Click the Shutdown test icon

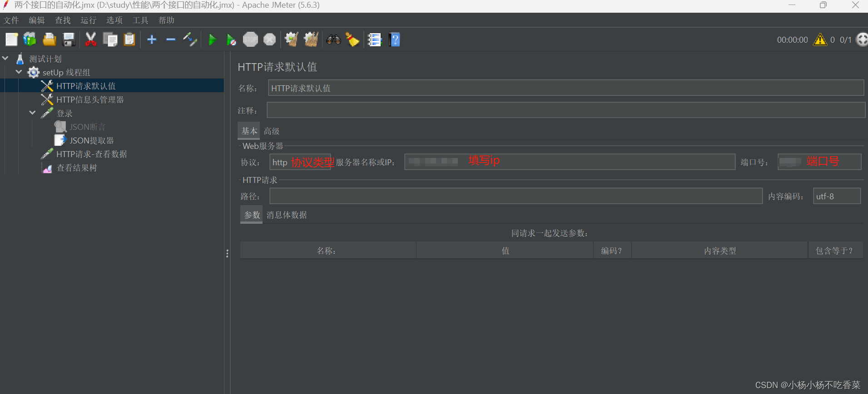pyautogui.click(x=270, y=39)
